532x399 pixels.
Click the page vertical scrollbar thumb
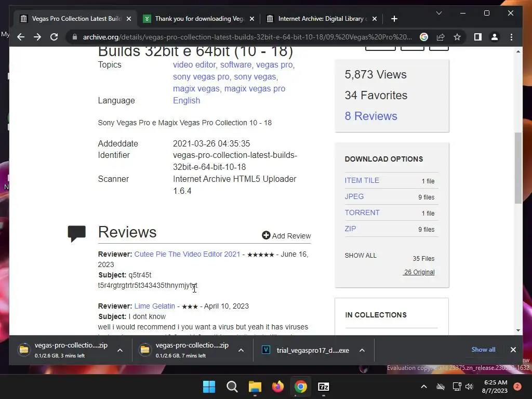pyautogui.click(x=518, y=168)
